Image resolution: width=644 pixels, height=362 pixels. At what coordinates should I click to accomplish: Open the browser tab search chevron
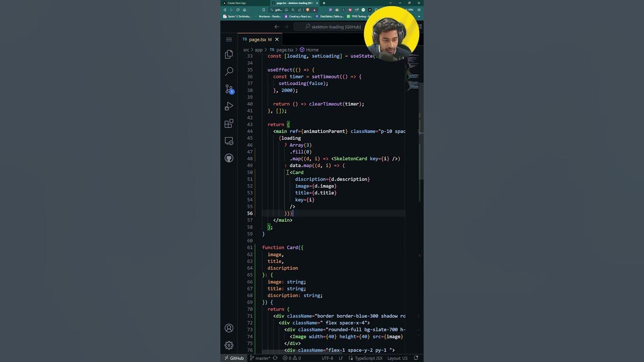(390, 3)
